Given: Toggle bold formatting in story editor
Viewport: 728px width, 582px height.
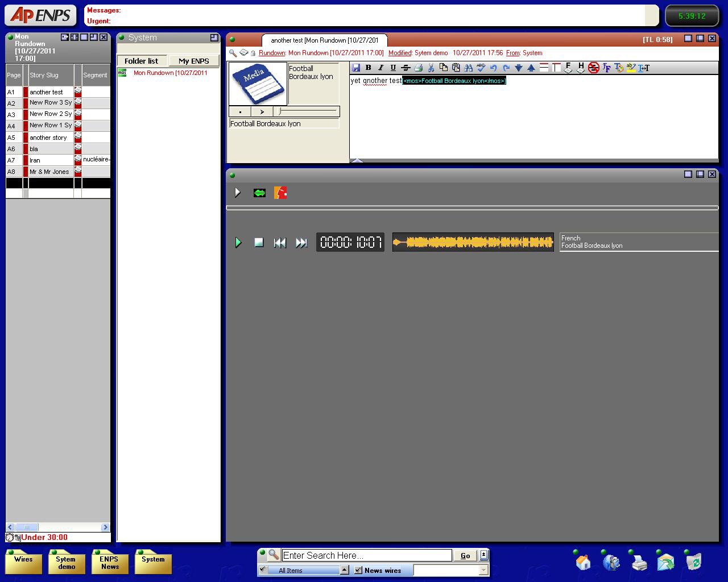Looking at the screenshot, I should [368, 68].
